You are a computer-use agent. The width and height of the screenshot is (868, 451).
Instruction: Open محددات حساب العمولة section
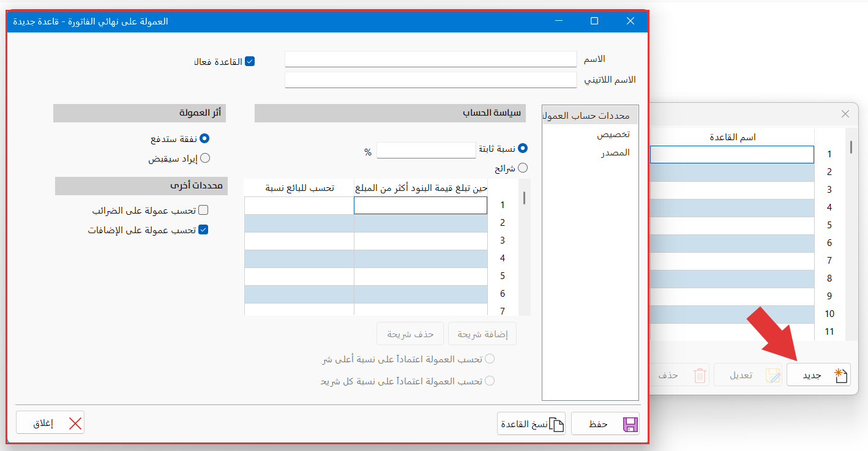point(590,115)
